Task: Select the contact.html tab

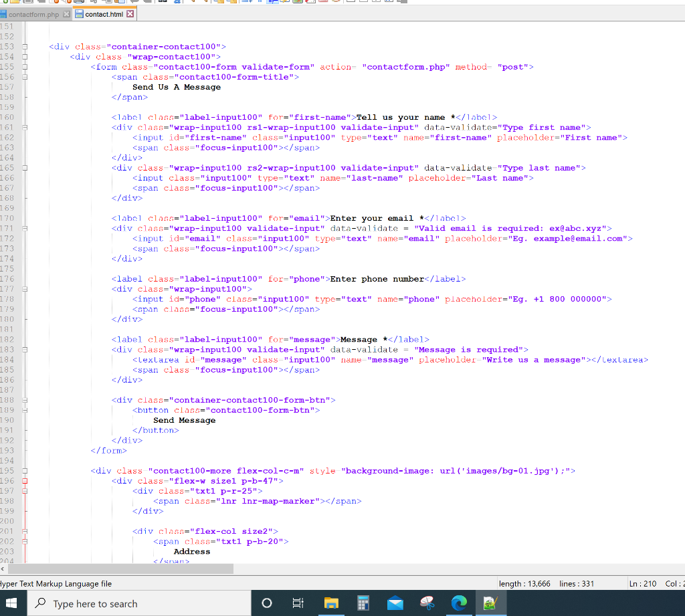Action: (104, 15)
